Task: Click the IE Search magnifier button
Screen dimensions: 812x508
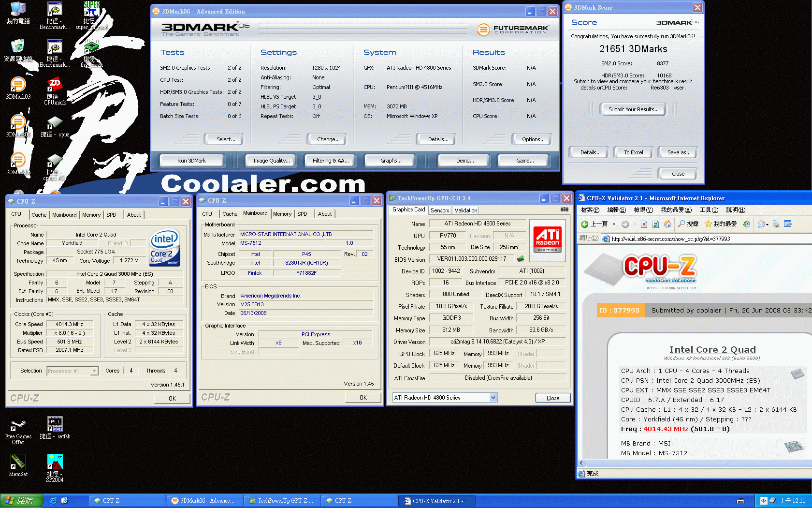Action: click(688, 224)
